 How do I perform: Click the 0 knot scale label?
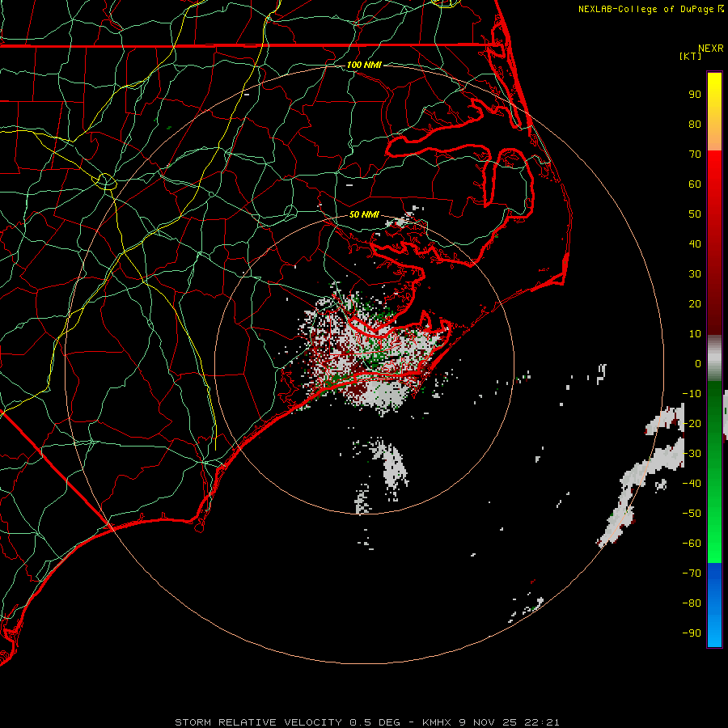click(x=698, y=364)
